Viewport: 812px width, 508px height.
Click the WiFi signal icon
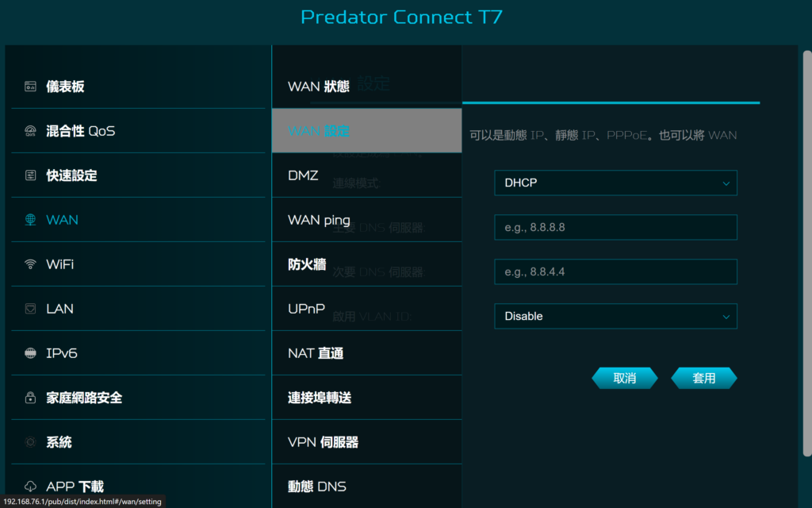tap(31, 264)
